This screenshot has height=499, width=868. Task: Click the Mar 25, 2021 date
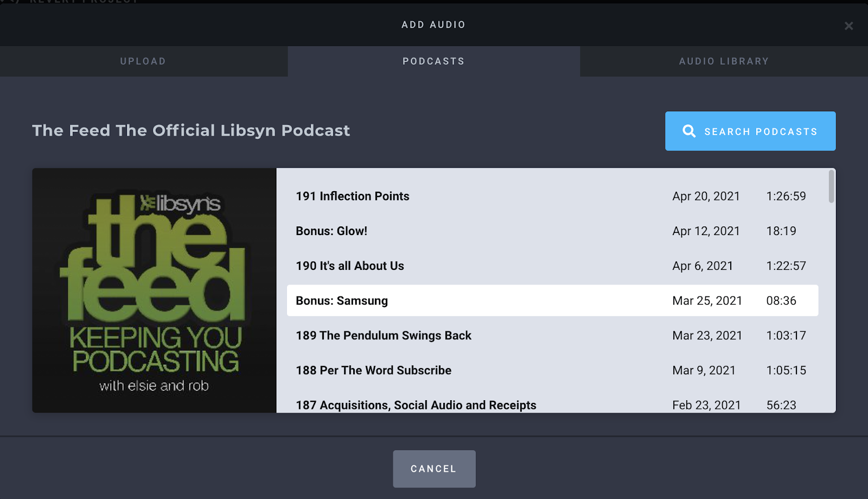707,300
